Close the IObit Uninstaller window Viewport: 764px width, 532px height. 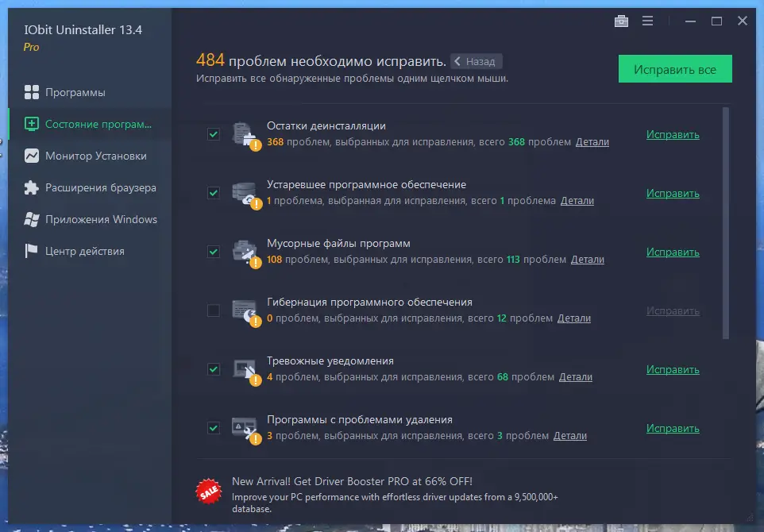point(742,21)
